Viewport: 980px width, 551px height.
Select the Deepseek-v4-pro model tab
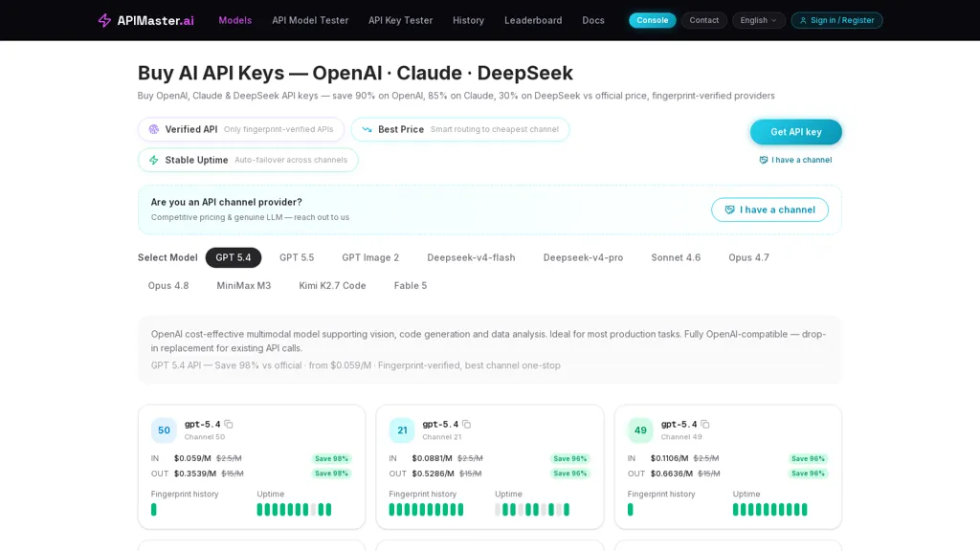pyautogui.click(x=583, y=257)
